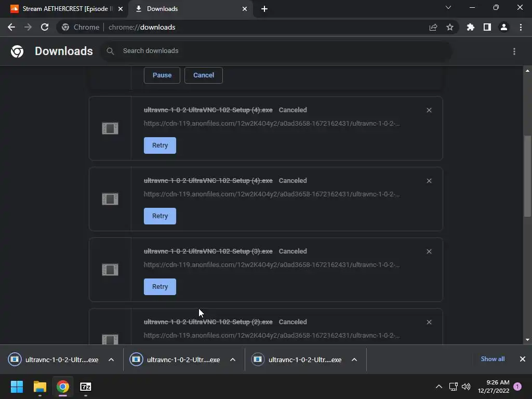Open first ultravnc item in download shelf
This screenshot has height=399, width=532.
54,360
